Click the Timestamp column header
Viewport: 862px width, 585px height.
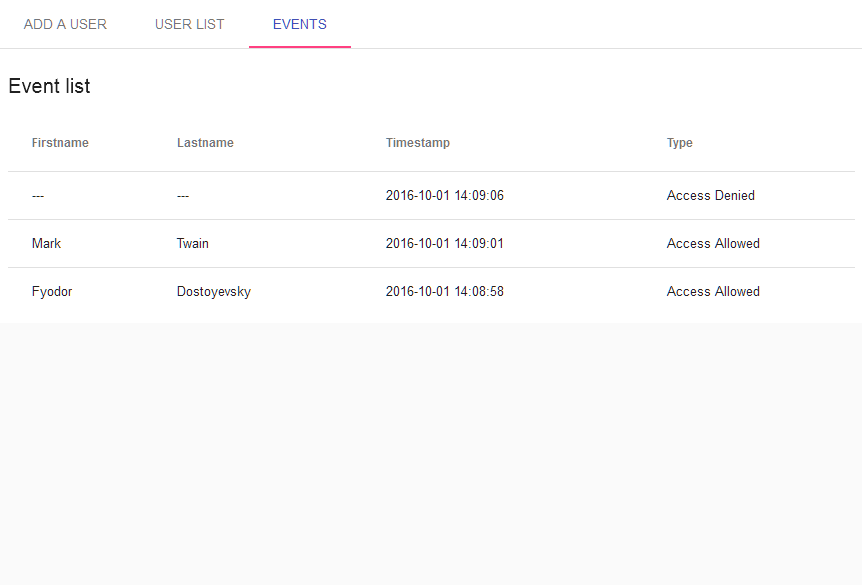click(417, 143)
